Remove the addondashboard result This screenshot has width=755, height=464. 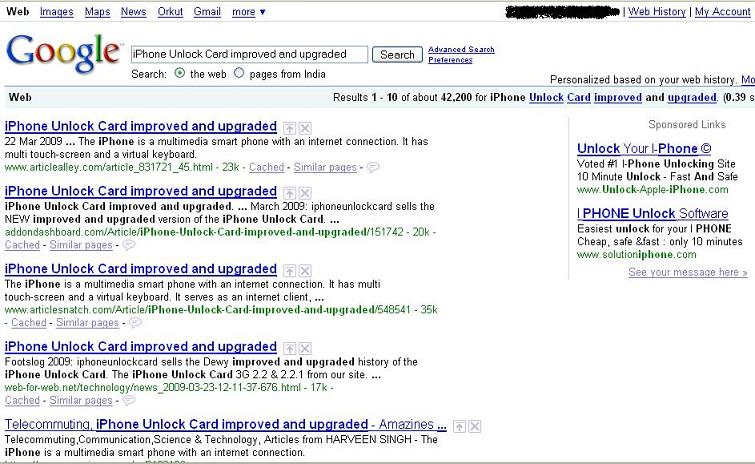coord(305,193)
